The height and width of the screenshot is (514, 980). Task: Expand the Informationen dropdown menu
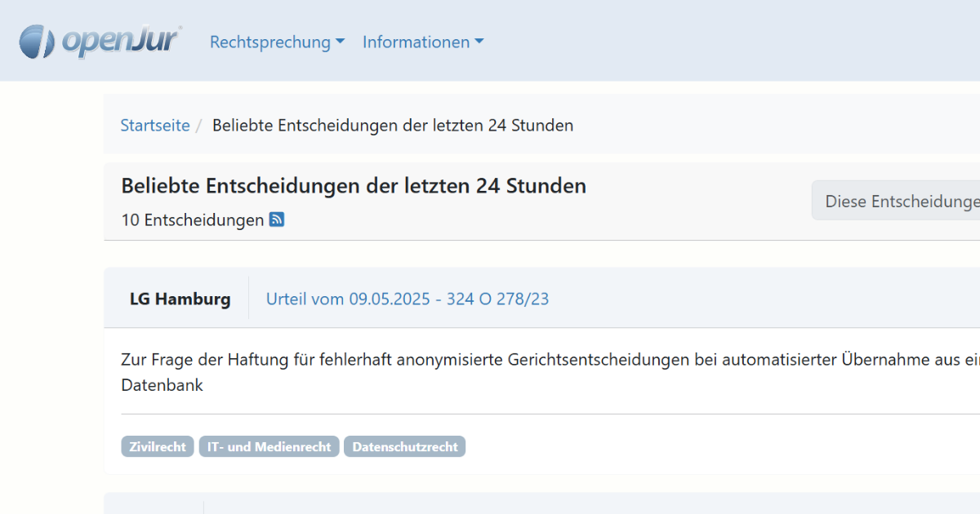coord(423,42)
